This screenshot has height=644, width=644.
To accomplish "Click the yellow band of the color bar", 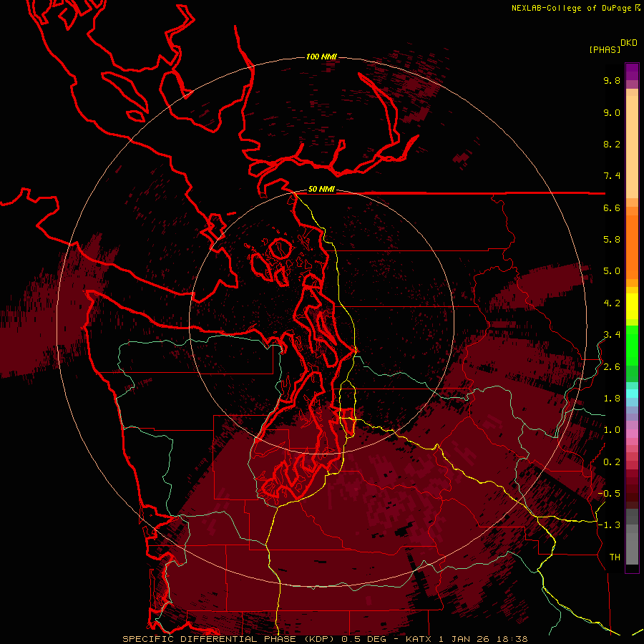I will 632,306.
